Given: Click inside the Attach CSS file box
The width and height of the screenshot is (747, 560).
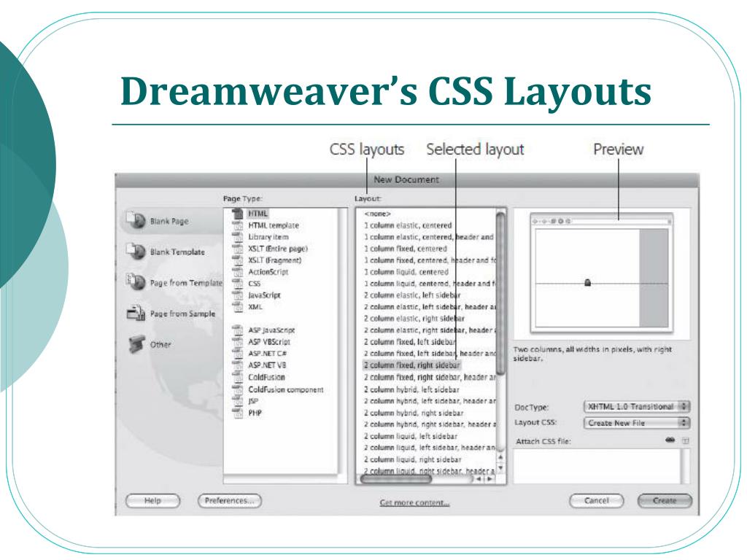Looking at the screenshot, I should [601, 466].
